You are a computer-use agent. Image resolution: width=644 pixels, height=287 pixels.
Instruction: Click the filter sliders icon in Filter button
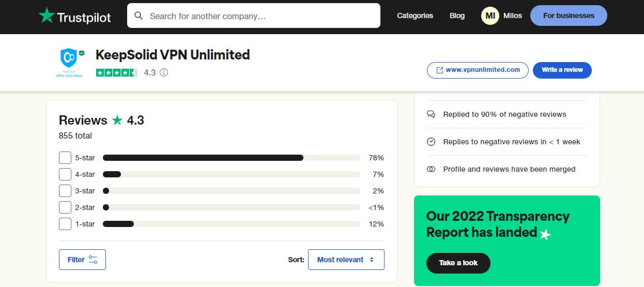pyautogui.click(x=93, y=260)
